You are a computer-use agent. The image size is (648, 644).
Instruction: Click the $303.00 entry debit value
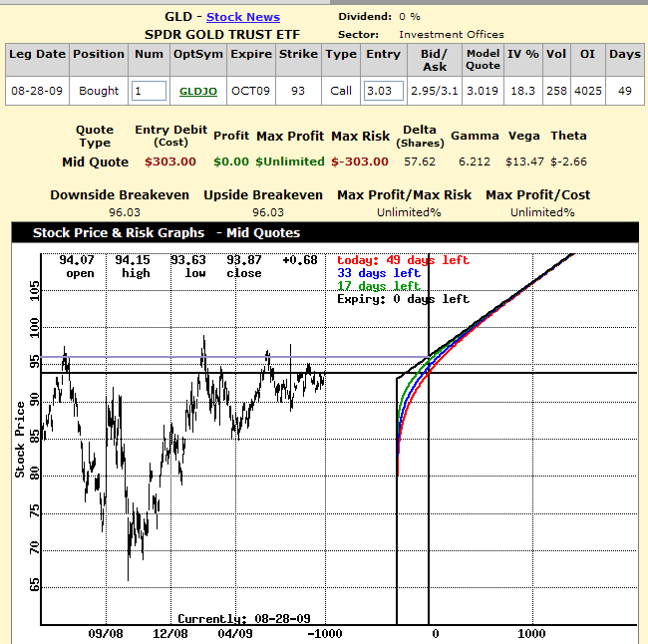click(x=170, y=161)
